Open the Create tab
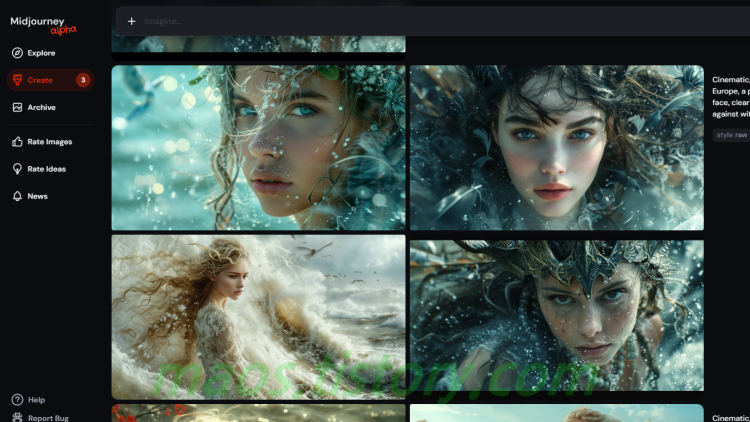This screenshot has height=422, width=750. pos(50,80)
